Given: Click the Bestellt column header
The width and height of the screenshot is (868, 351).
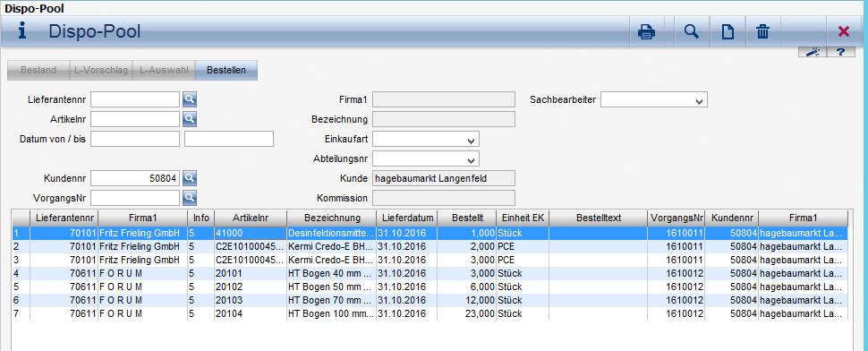Looking at the screenshot, I should click(x=466, y=218).
